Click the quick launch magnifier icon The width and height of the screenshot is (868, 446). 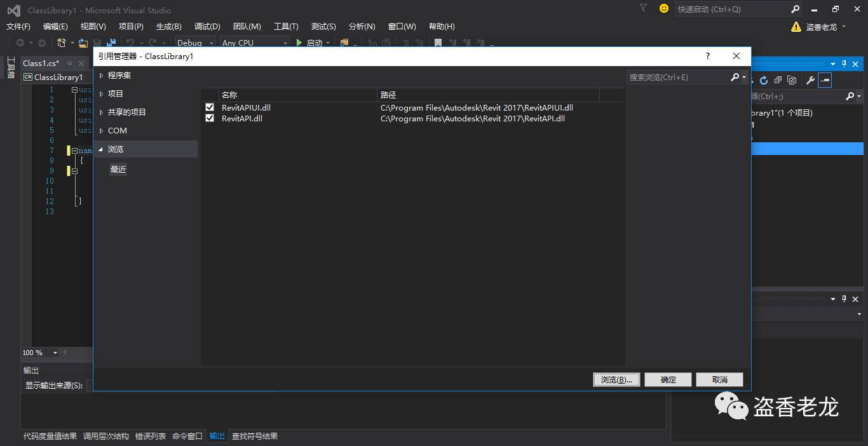795,9
